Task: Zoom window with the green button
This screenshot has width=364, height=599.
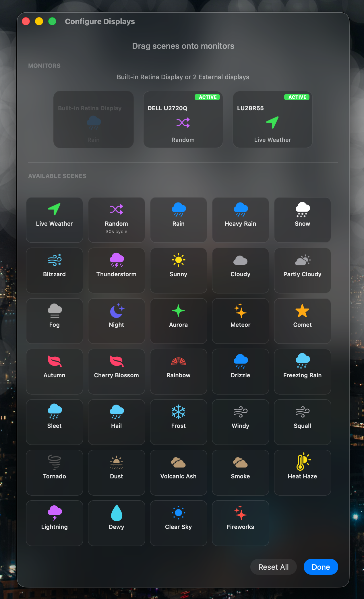Action: [52, 21]
